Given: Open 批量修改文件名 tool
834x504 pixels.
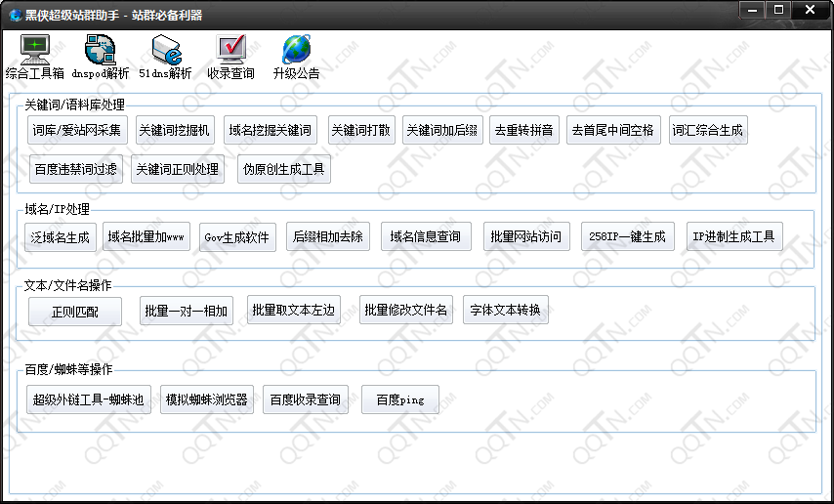Looking at the screenshot, I should [405, 311].
